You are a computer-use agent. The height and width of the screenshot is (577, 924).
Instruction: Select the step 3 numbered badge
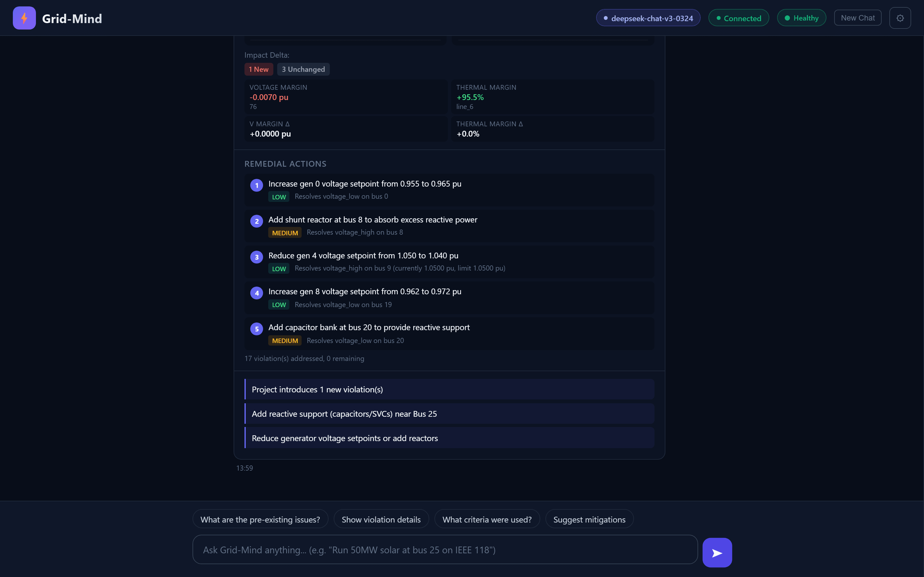(256, 257)
